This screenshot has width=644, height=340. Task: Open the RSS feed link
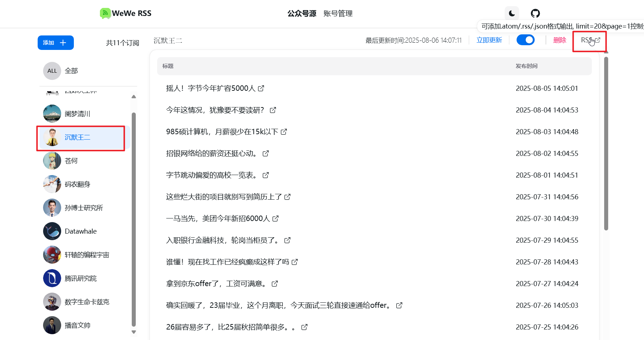click(x=590, y=40)
